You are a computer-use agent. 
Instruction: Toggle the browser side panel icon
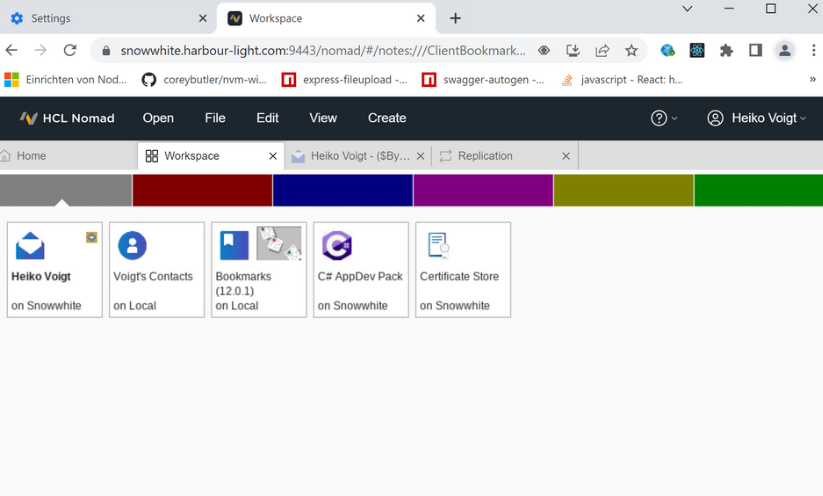coord(755,50)
